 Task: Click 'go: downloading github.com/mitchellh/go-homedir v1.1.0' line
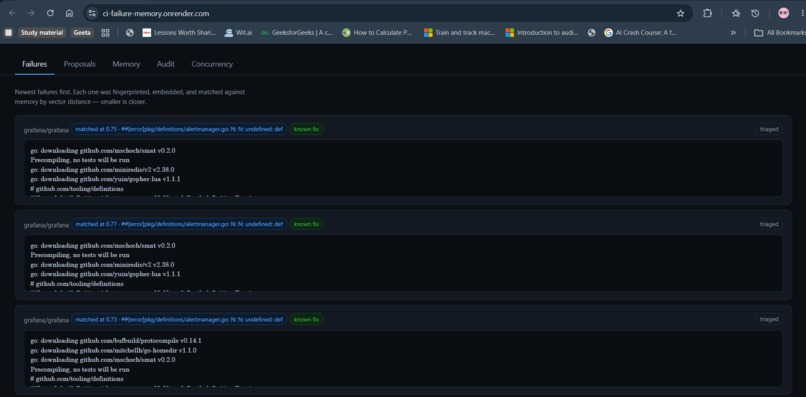[x=113, y=350]
